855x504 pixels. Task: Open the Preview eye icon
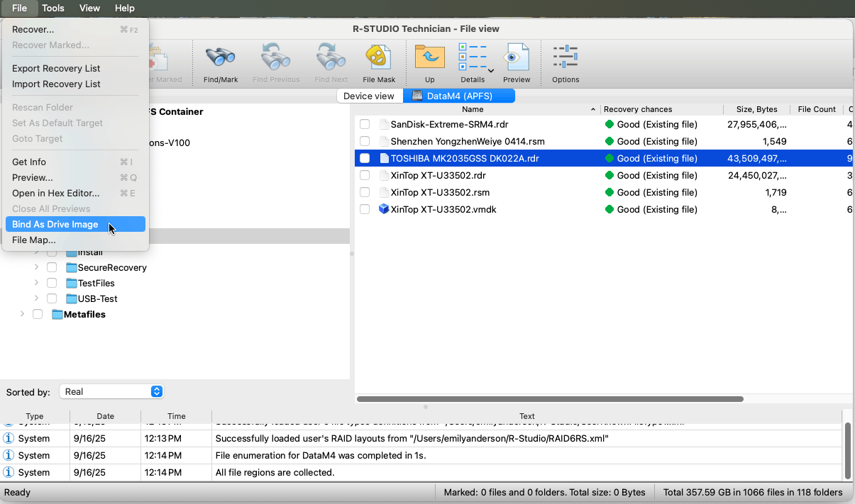(x=517, y=60)
